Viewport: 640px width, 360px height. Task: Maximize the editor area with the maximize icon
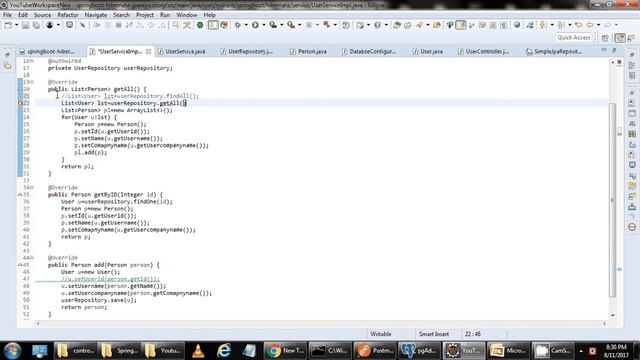(614, 50)
